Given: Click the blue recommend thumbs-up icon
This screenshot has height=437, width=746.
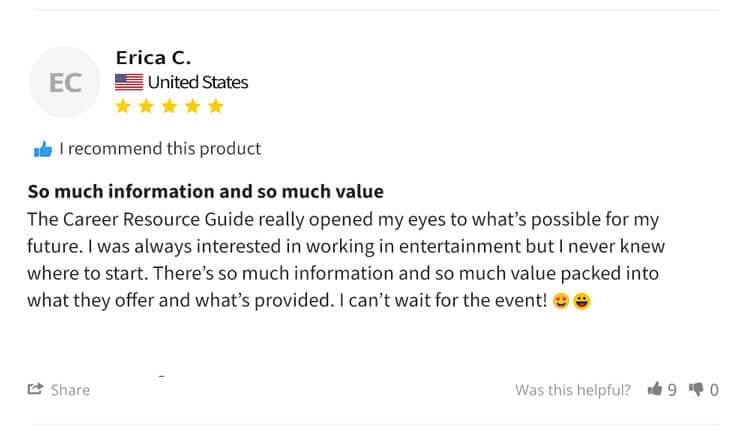Looking at the screenshot, I should [43, 150].
